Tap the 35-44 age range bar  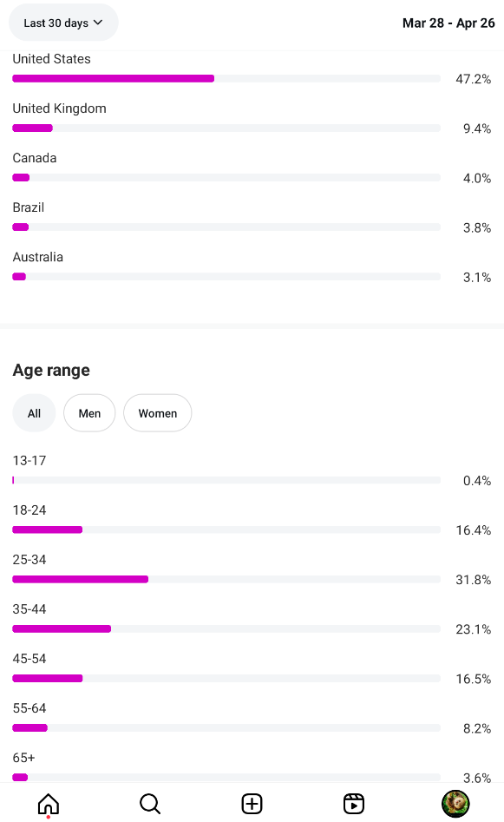[x=226, y=628]
